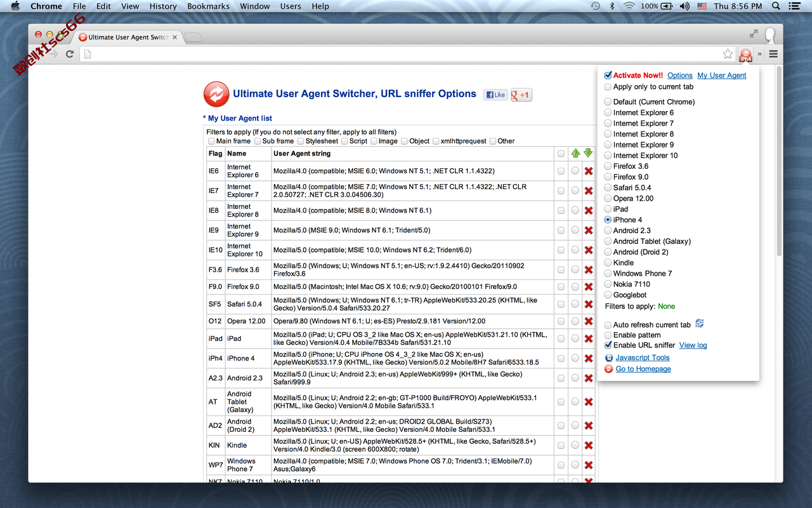The image size is (812, 508).
Task: Click the Time Machine menu bar icon
Action: [595, 6]
